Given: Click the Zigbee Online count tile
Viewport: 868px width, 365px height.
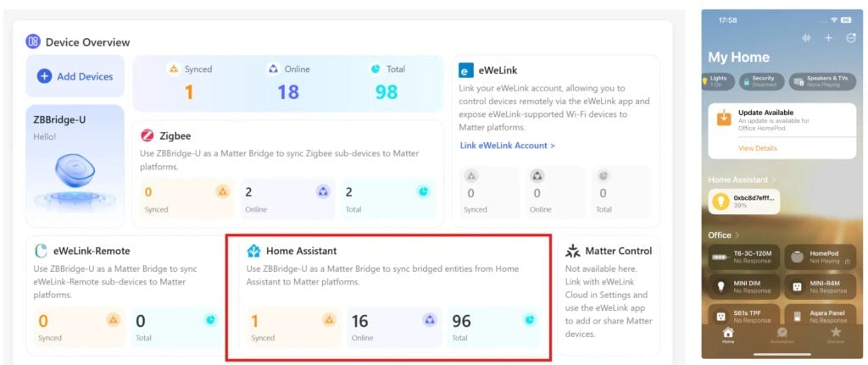Looking at the screenshot, I should pos(288,198).
